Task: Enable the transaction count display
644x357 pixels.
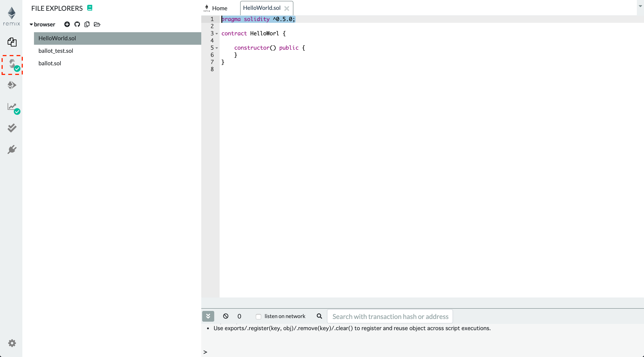Action: point(239,316)
